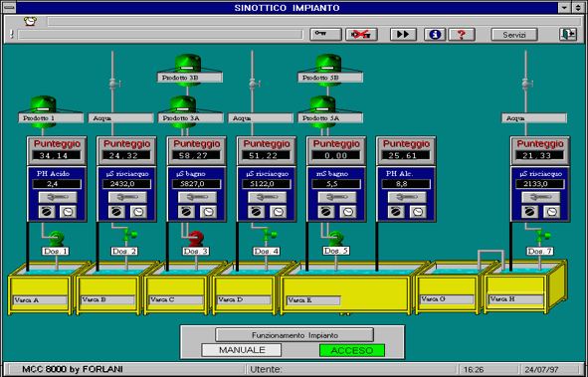Click the empty message field beside exclamation mark
This screenshot has width=588, height=377.
click(160, 35)
